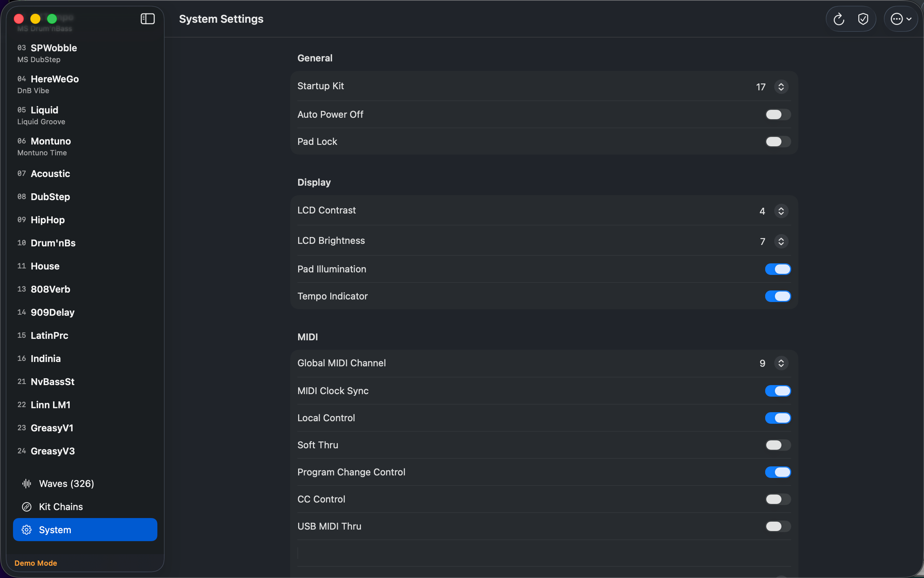Select kit 07 Acoustic
The height and width of the screenshot is (578, 924).
coord(85,173)
